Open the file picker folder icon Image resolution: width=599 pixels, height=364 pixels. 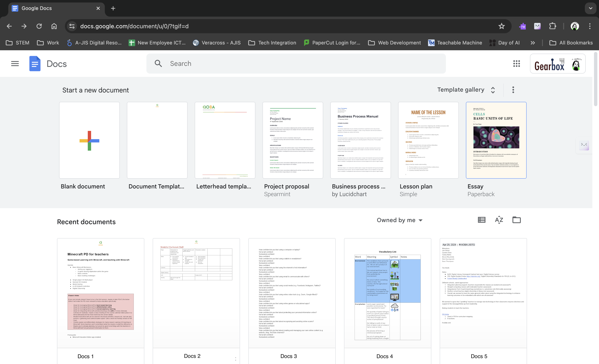516,220
